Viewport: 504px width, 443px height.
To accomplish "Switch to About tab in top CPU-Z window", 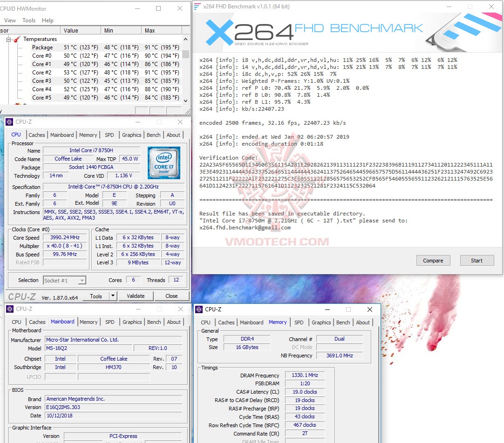I will [x=173, y=135].
